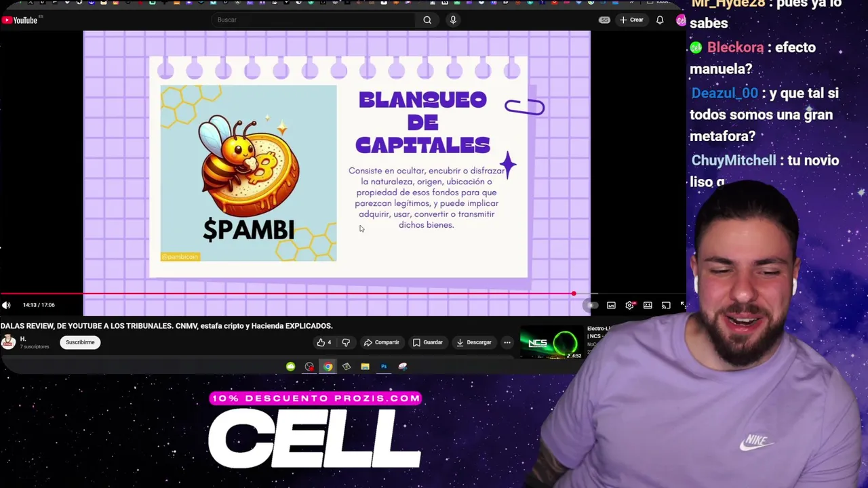Open the taskbar app right of Photoshop
868x488 pixels.
[403, 367]
